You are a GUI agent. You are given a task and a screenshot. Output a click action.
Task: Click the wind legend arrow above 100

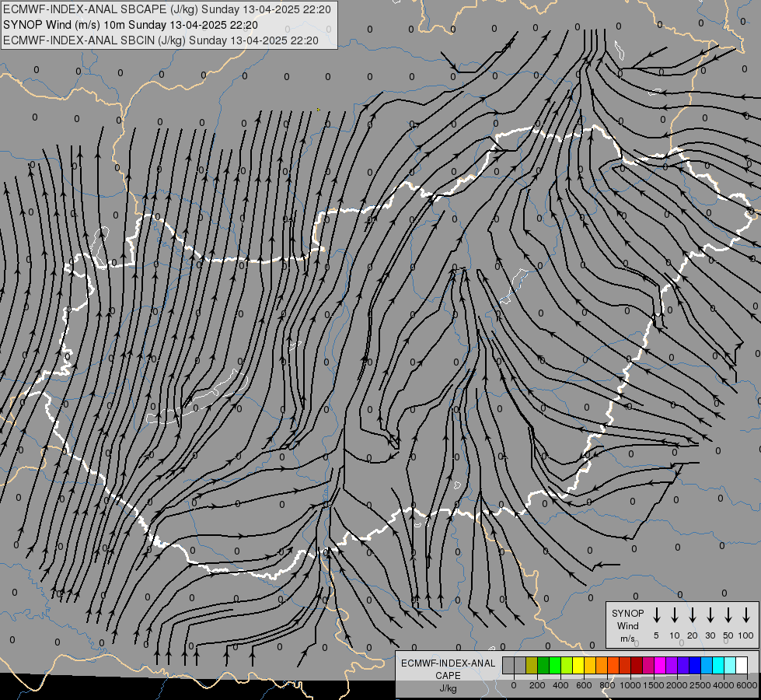(x=746, y=615)
